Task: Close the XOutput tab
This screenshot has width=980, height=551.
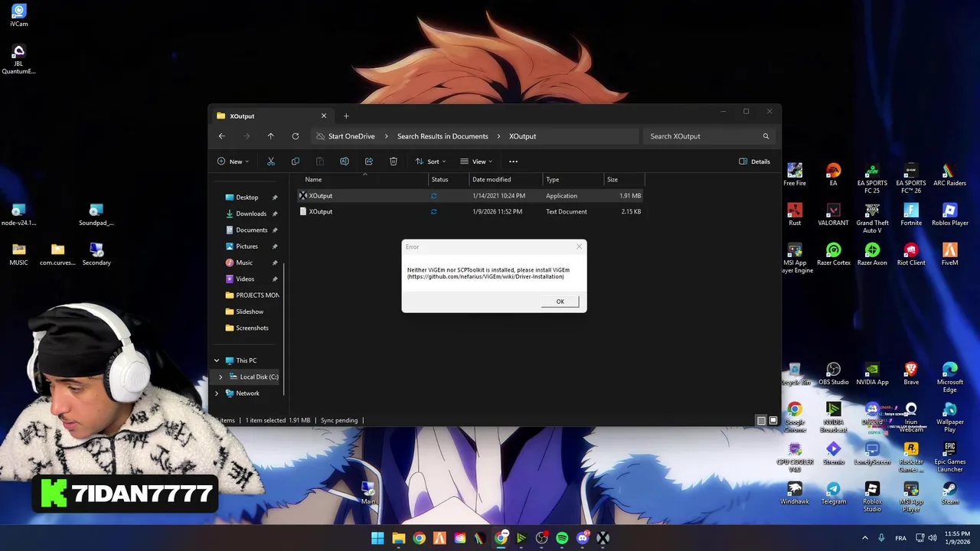Action: click(323, 116)
